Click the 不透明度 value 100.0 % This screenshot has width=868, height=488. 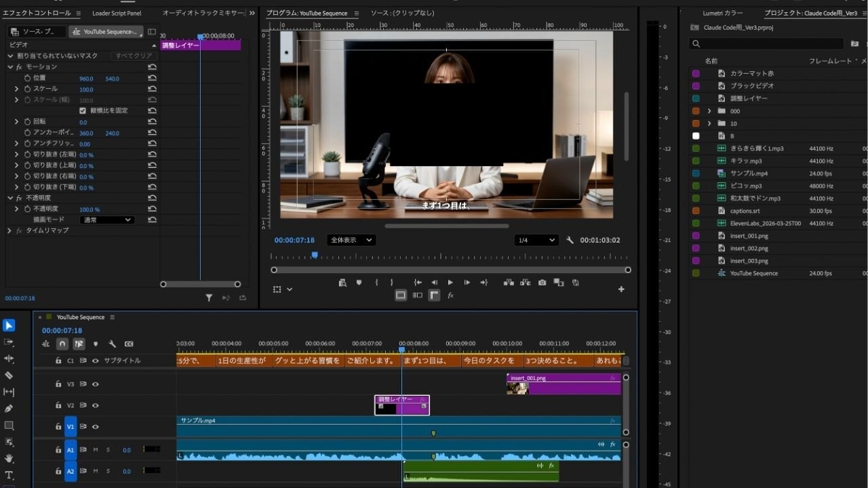click(90, 209)
